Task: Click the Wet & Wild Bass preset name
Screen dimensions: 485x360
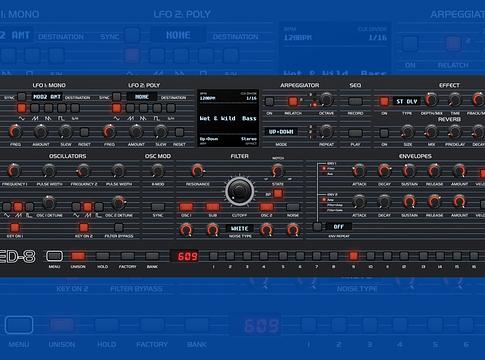Action: click(x=228, y=118)
